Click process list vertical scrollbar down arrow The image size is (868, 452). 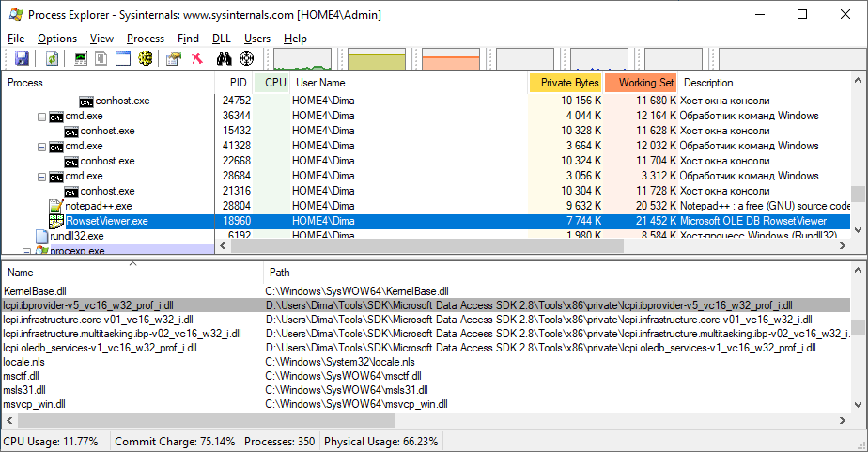858,230
